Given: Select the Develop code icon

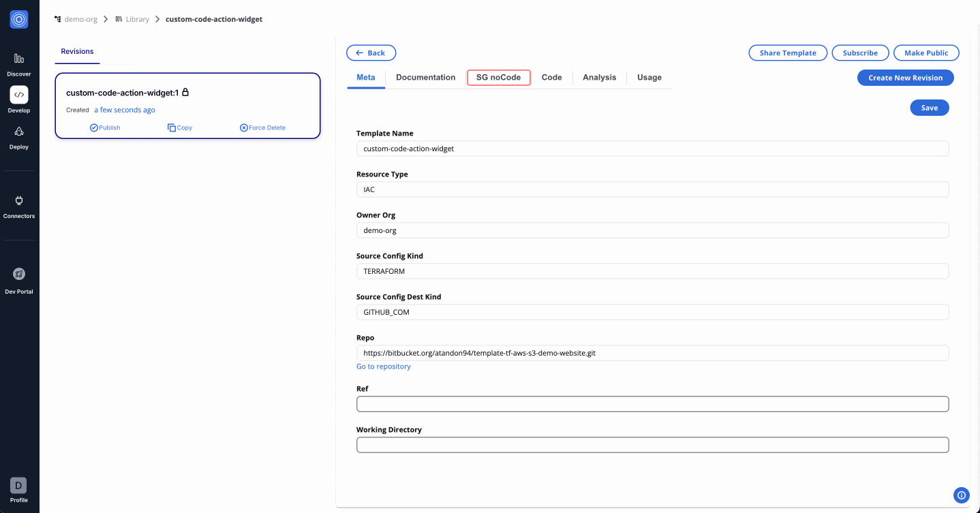Looking at the screenshot, I should point(19,95).
